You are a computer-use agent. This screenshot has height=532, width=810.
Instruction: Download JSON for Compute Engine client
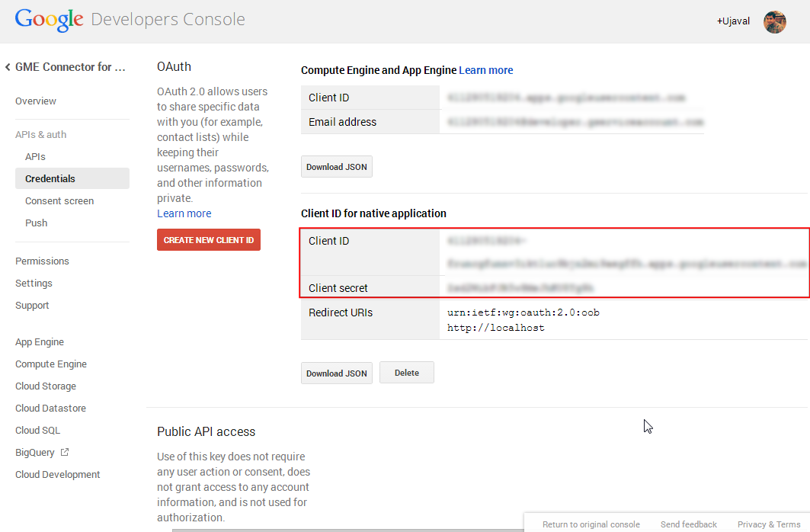[x=336, y=167]
